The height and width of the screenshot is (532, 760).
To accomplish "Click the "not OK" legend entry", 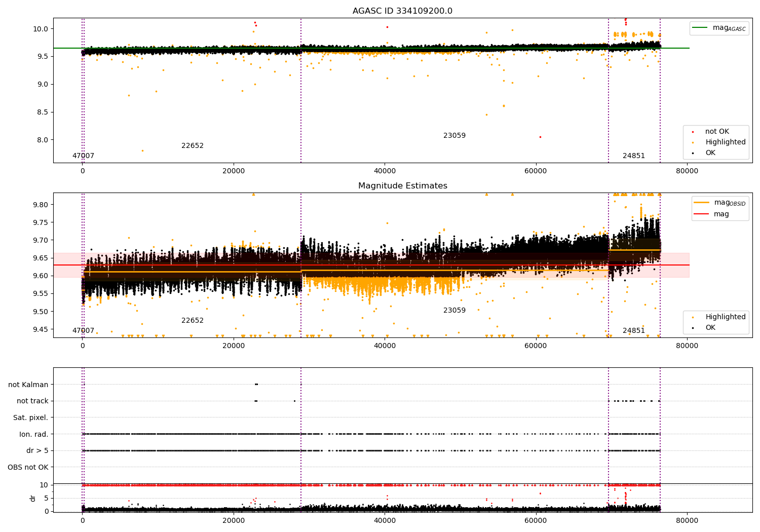I will click(717, 132).
